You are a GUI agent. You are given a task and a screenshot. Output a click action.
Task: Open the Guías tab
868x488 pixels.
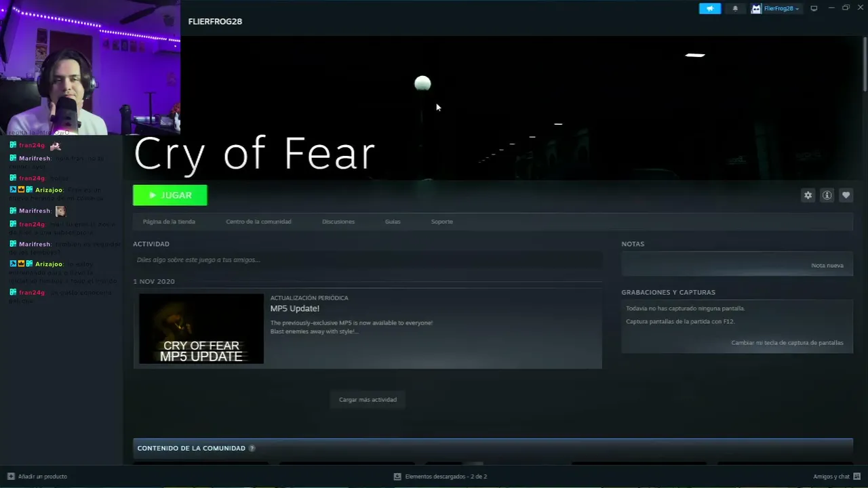tap(393, 222)
